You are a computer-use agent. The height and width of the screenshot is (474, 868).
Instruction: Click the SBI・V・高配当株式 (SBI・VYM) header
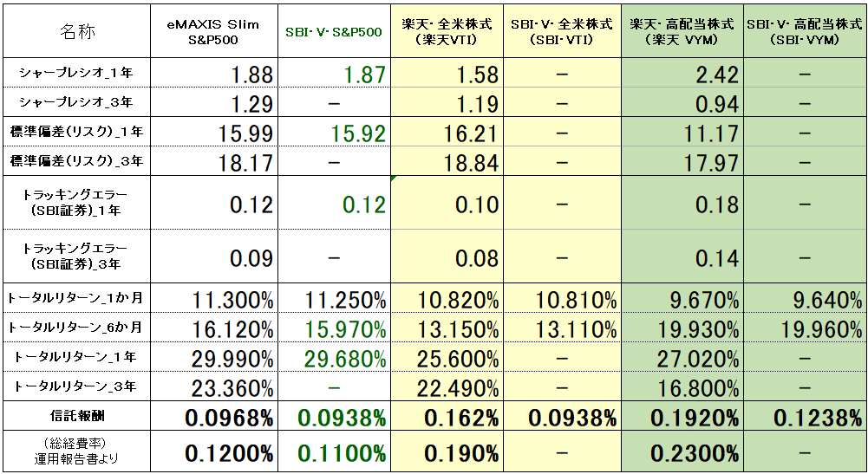click(805, 31)
